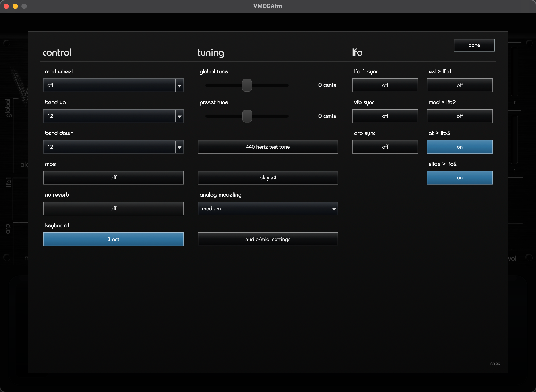Screen dimensions: 536x392
Task: Click the tuning section heading
Action: tap(211, 53)
